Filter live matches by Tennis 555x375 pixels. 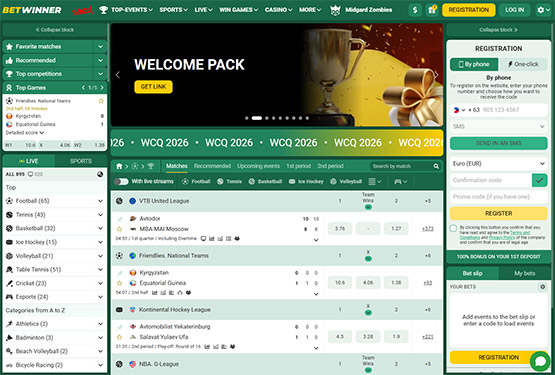[229, 181]
